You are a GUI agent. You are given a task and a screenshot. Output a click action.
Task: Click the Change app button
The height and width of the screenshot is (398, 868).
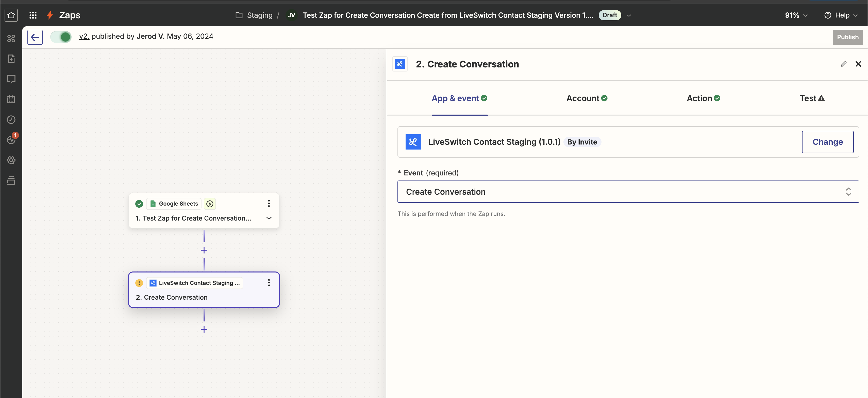(x=827, y=142)
